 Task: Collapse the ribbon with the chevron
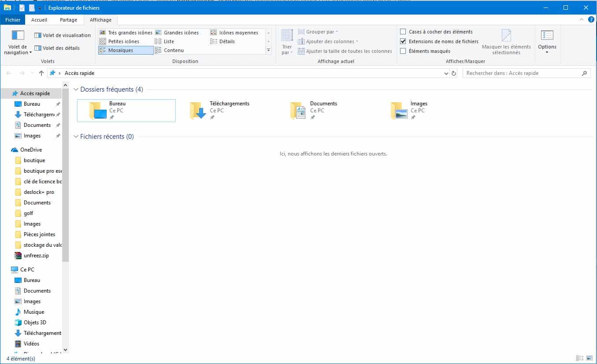click(582, 19)
